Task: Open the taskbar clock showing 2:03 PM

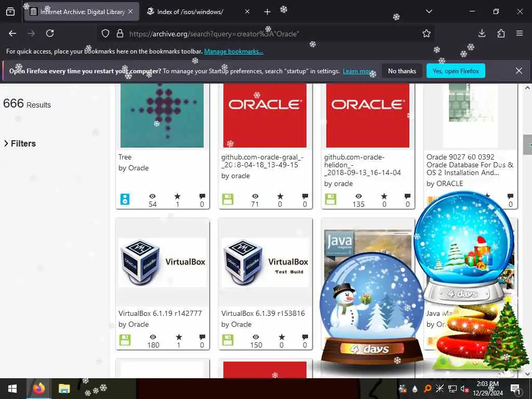Action: 487,389
